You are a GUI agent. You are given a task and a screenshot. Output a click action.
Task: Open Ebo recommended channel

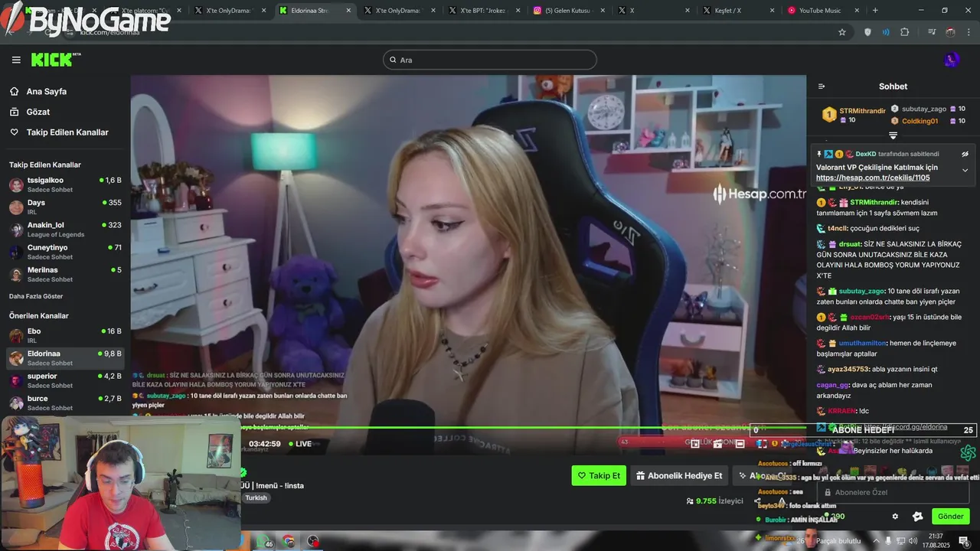click(x=65, y=335)
